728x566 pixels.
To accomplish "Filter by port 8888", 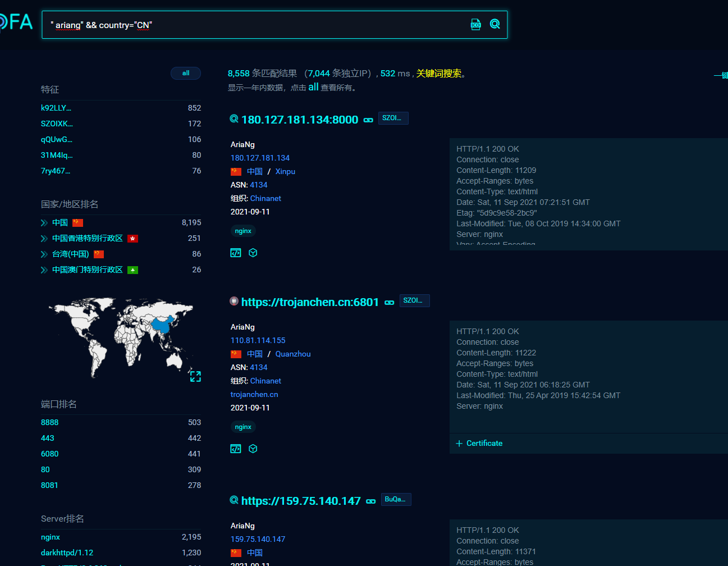I will [49, 422].
